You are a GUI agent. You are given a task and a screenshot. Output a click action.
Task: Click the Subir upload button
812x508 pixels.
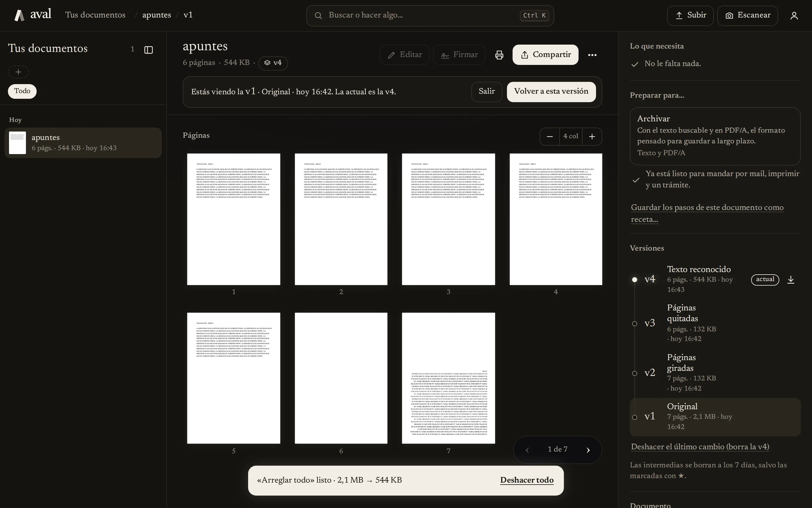[690, 16]
